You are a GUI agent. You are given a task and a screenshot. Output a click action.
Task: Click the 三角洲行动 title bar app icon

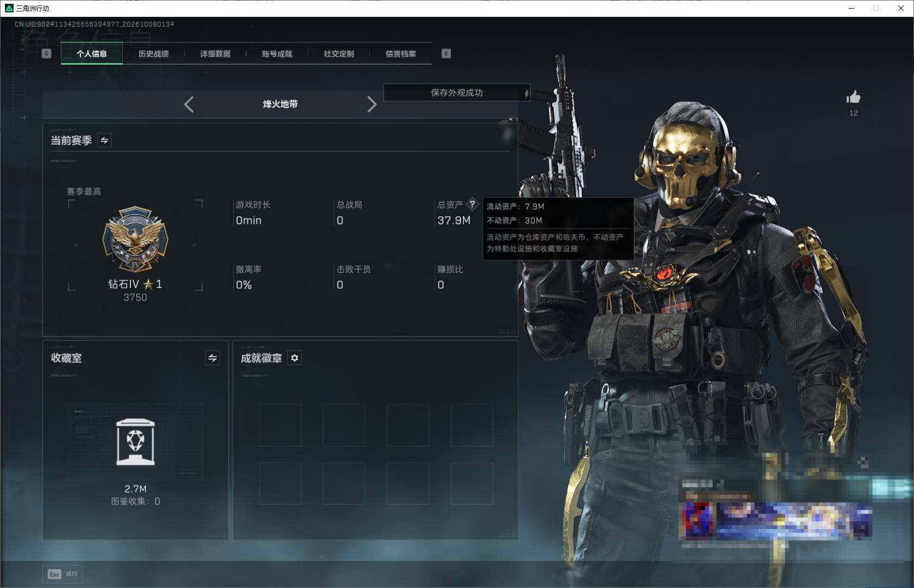(9, 8)
